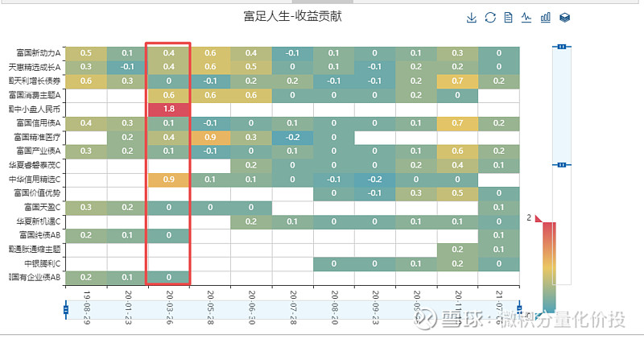The image size is (644, 339).
Task: Click the color scale handle marked 2
Action: pyautogui.click(x=539, y=218)
